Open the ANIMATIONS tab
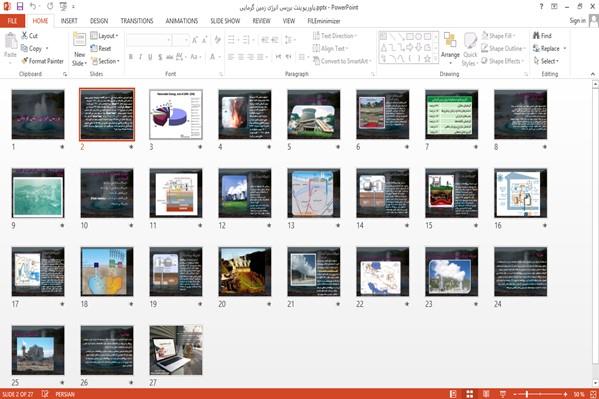Image resolution: width=599 pixels, height=399 pixels. pos(182,21)
